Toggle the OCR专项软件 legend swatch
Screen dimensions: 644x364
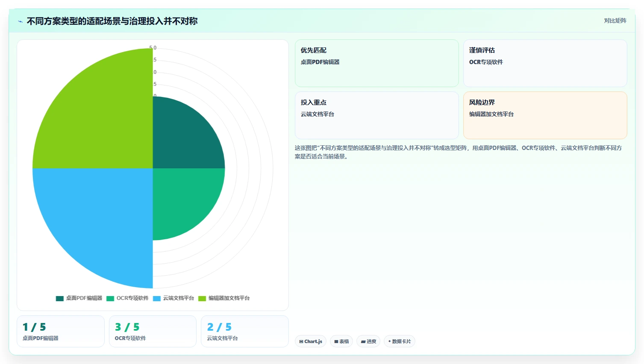110,298
